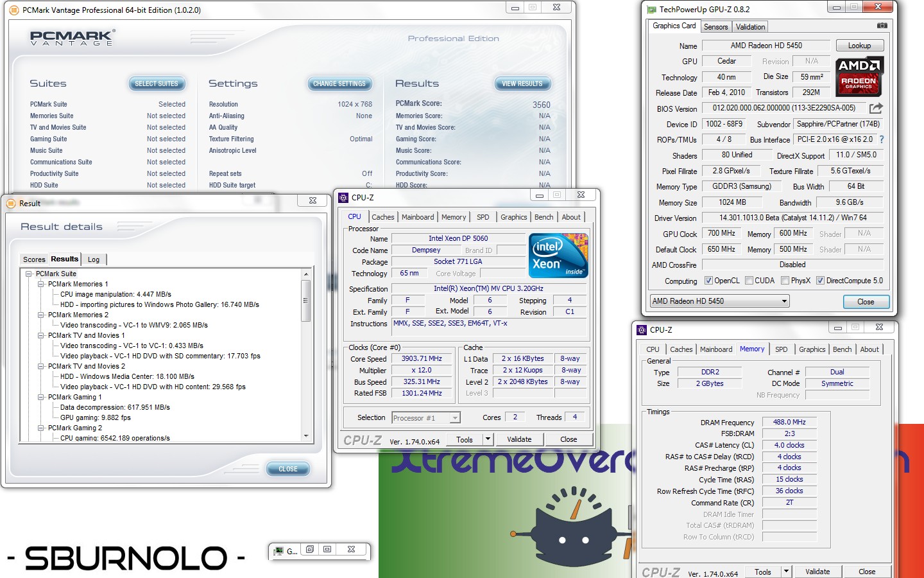
Task: Click maximize icon in small G... window
Action: pyautogui.click(x=327, y=549)
